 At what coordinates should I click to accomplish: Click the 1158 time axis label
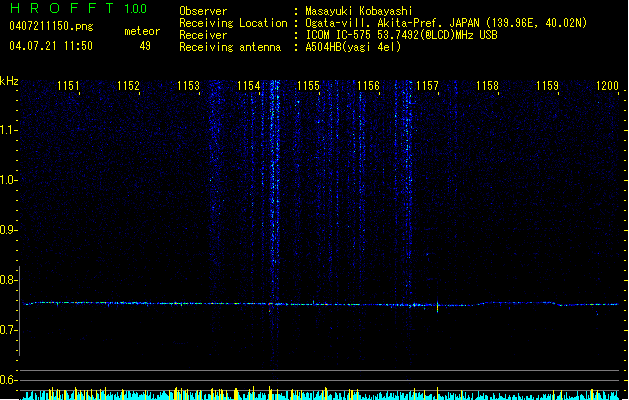[487, 86]
